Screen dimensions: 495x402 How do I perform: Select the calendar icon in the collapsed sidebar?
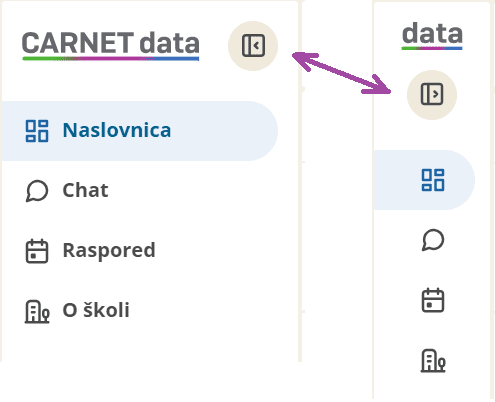click(x=433, y=300)
